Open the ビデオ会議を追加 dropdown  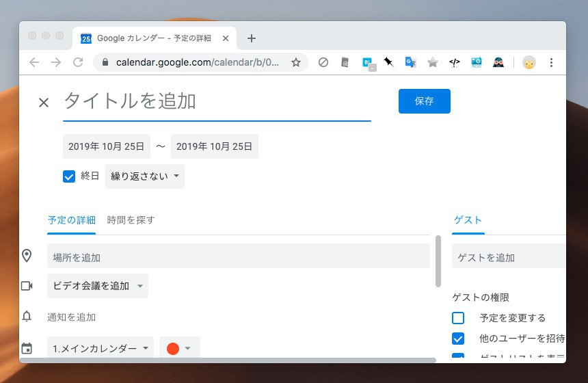[x=98, y=286]
